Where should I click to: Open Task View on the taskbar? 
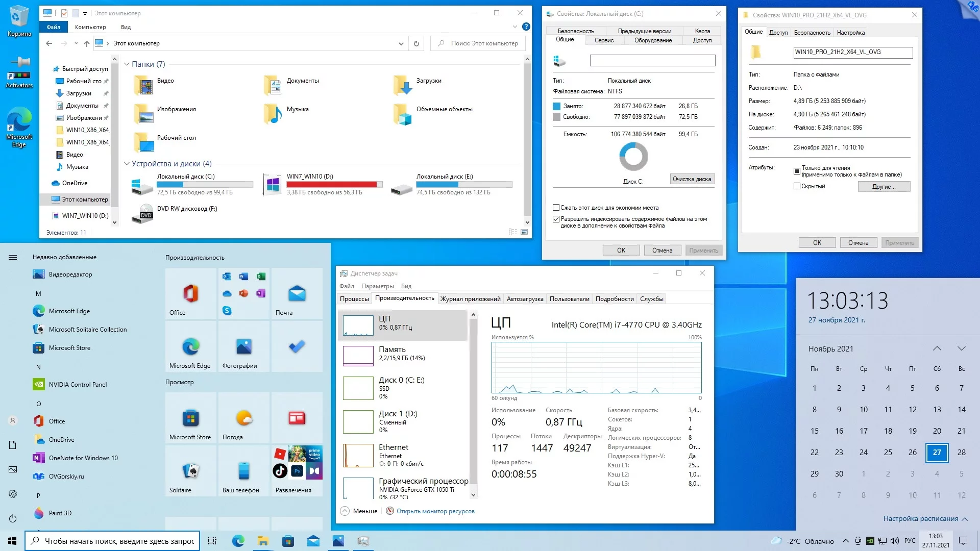[x=212, y=541]
